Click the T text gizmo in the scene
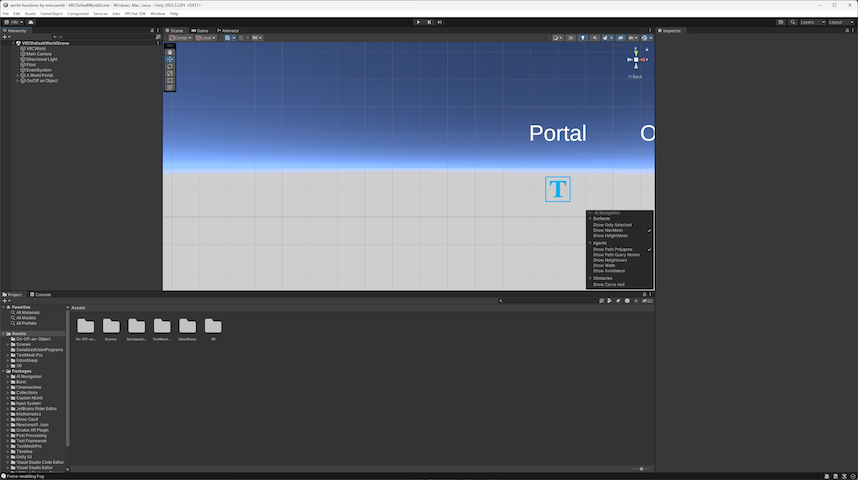The height and width of the screenshot is (480, 858). pos(558,189)
